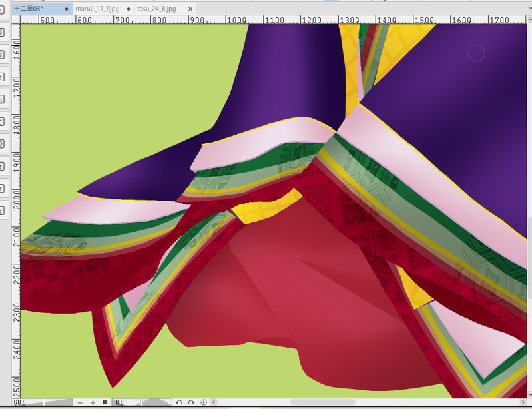Click the fit-to-screen square icon
This screenshot has height=409, width=532.
pos(105,402)
